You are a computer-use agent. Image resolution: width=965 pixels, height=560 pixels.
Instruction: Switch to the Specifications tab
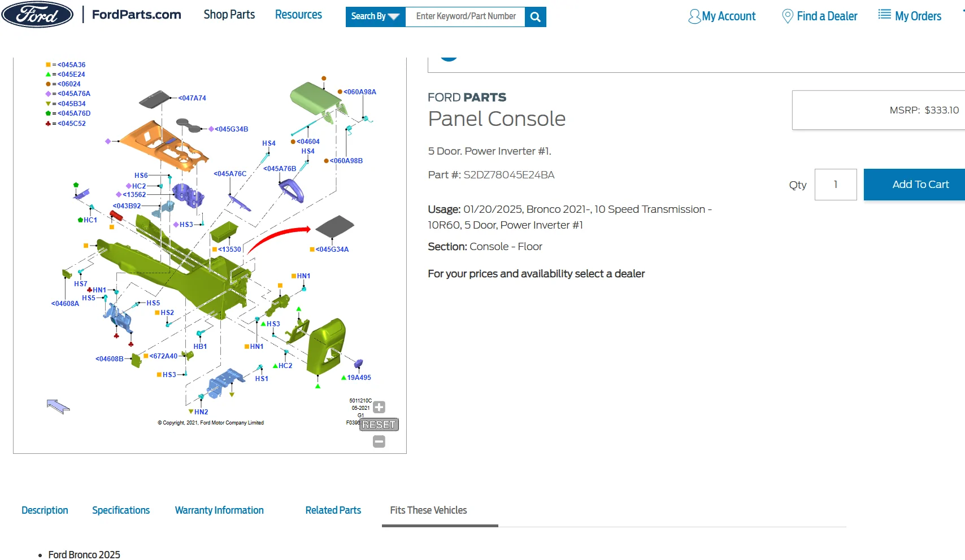(121, 510)
